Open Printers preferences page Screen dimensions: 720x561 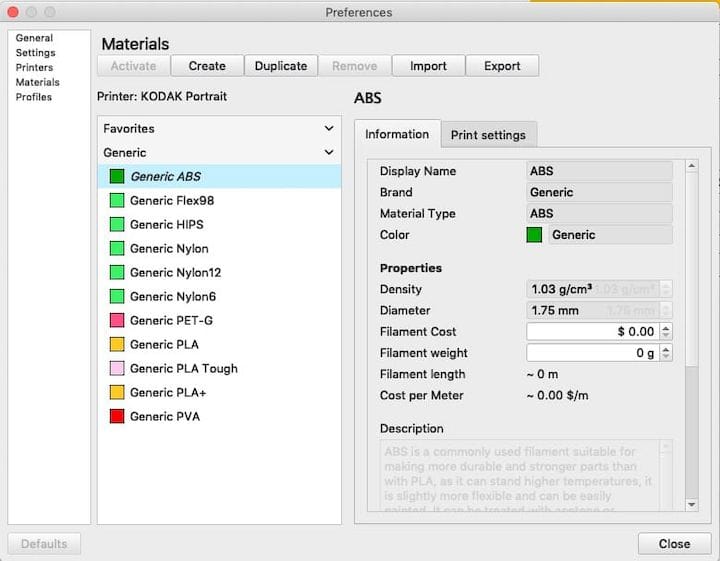[x=35, y=68]
